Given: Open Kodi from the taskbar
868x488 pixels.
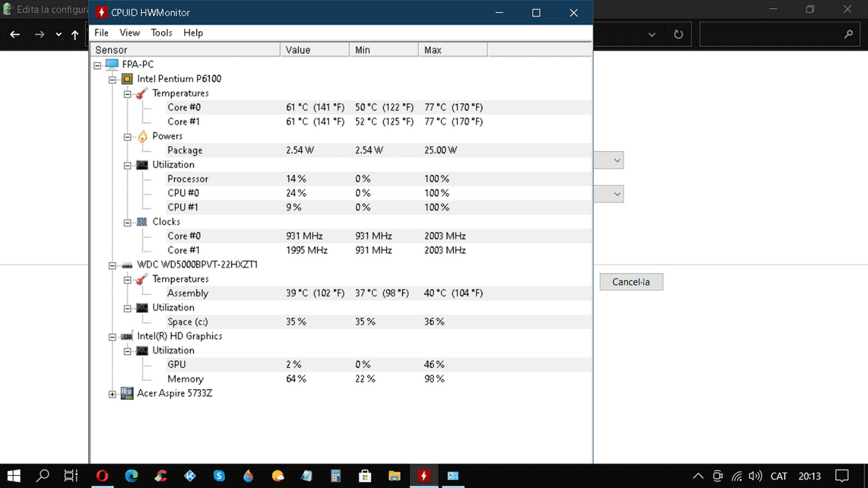Looking at the screenshot, I should [x=190, y=476].
